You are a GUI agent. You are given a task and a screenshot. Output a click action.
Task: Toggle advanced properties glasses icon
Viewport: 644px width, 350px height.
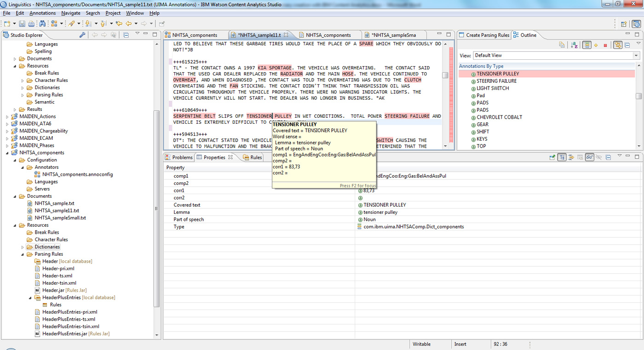[589, 157]
